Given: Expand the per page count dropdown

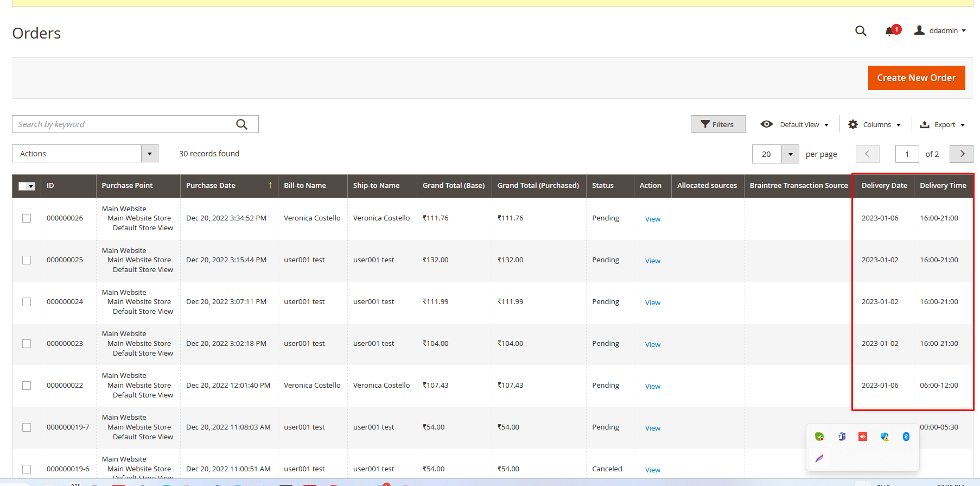Looking at the screenshot, I should (x=790, y=154).
